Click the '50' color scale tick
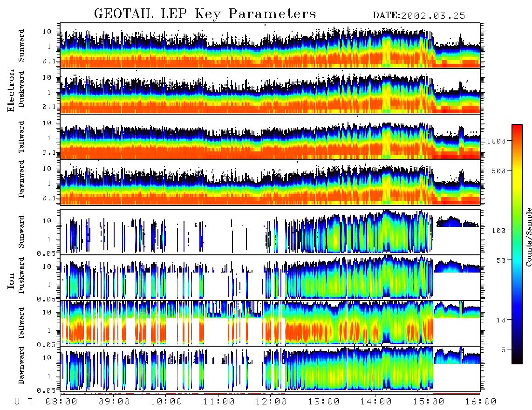Screen dimensions: 532x410 point(501,260)
